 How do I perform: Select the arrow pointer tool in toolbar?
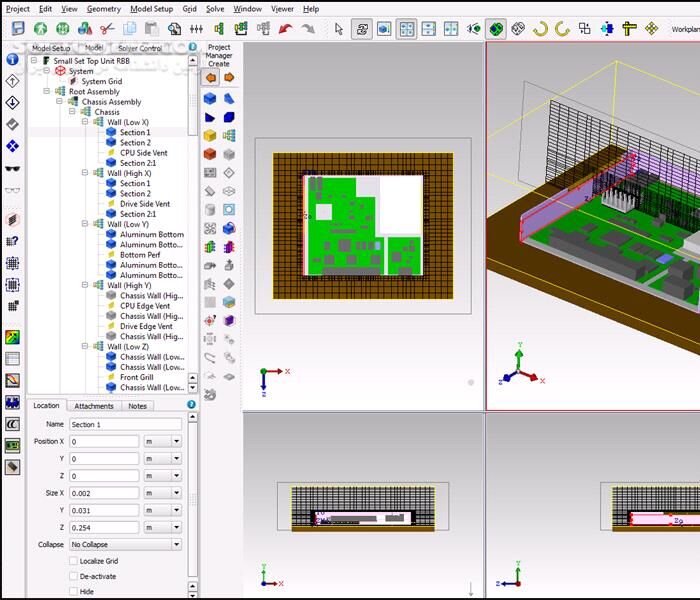[339, 29]
